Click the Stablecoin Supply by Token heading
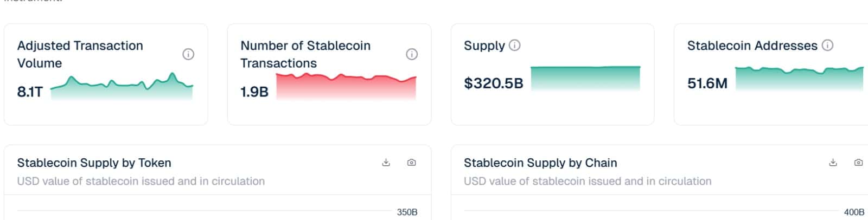 click(x=94, y=163)
